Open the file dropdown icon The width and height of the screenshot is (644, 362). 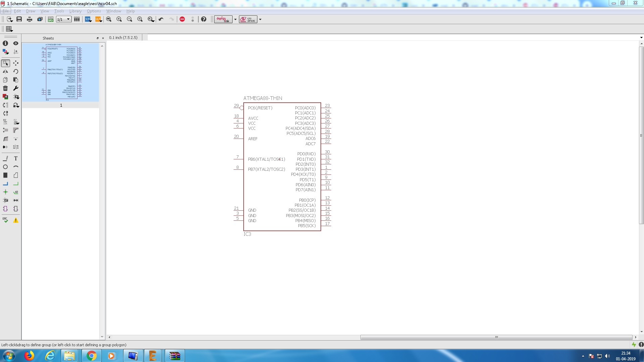[9, 19]
